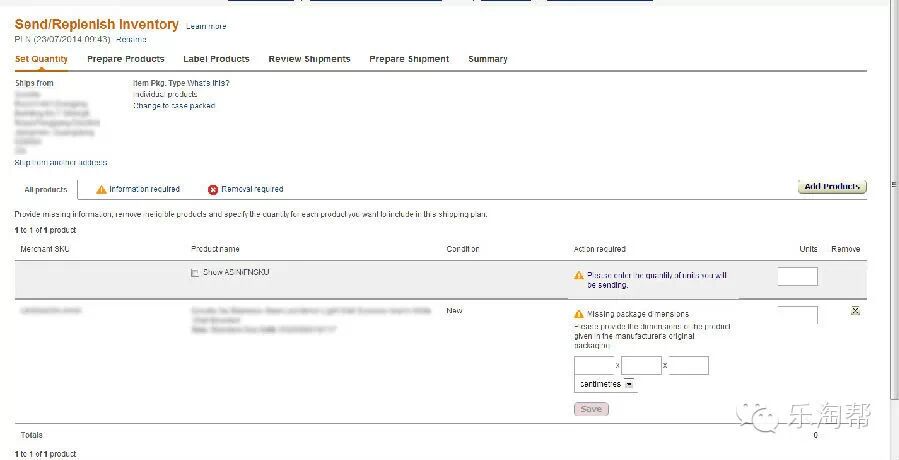Open the centimetres unit dropdown
The width and height of the screenshot is (899, 460).
coord(605,384)
